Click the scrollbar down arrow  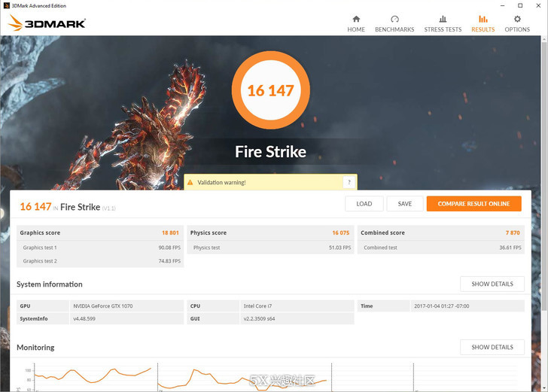[x=544, y=388]
